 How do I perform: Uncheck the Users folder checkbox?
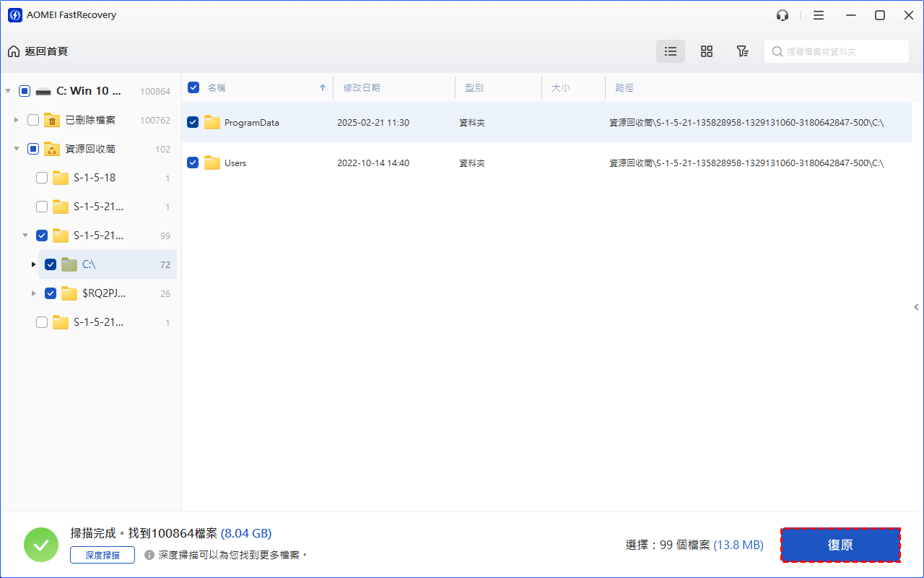[193, 163]
